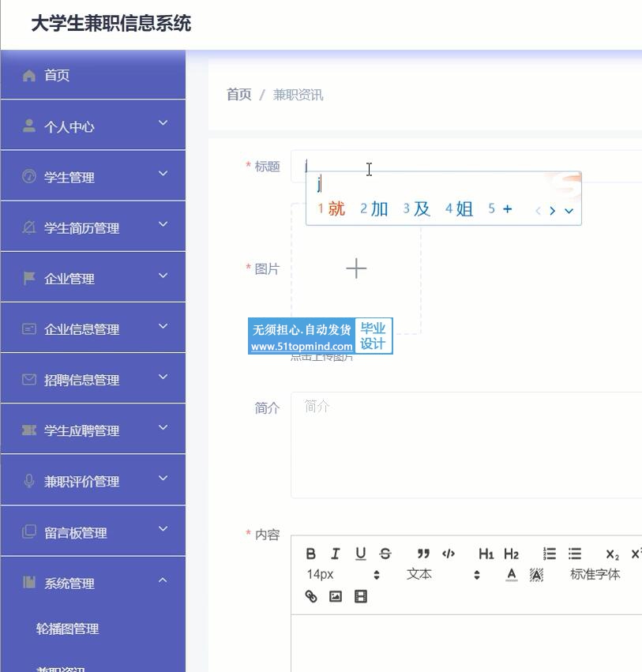The image size is (642, 672).
Task: Open the 留言板管理 menu
Action: point(93,531)
